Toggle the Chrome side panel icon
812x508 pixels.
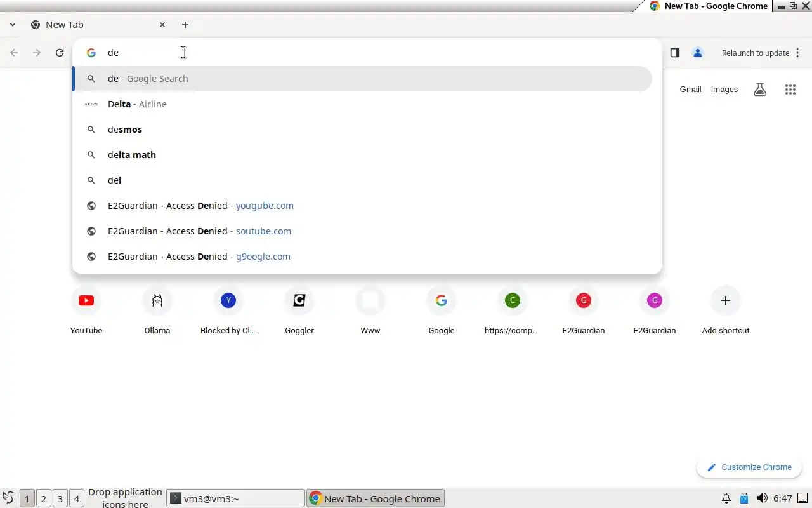[x=675, y=53]
